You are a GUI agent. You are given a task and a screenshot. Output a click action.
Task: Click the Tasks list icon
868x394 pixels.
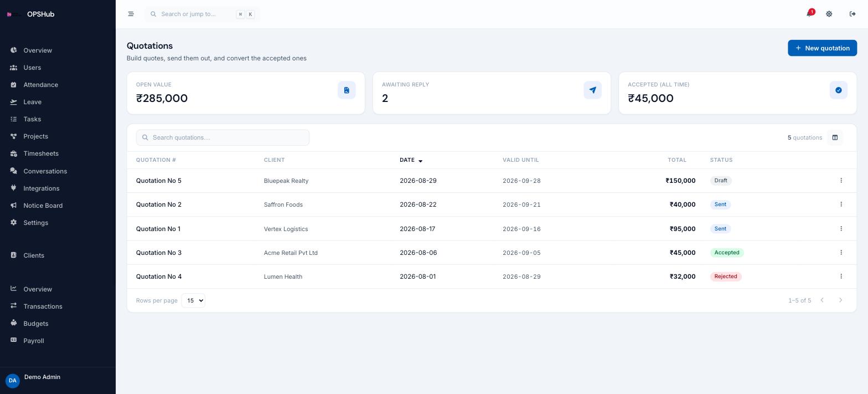[x=13, y=119]
